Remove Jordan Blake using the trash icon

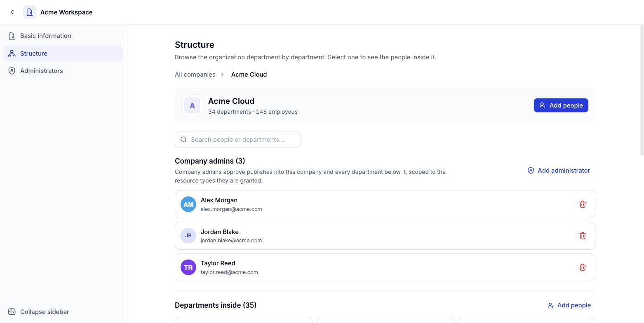coord(583,236)
